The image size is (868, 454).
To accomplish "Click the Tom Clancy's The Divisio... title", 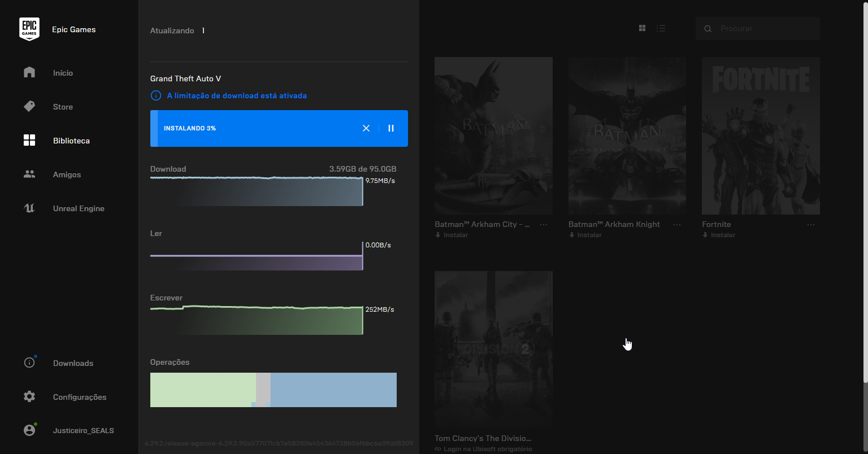I will pos(483,438).
